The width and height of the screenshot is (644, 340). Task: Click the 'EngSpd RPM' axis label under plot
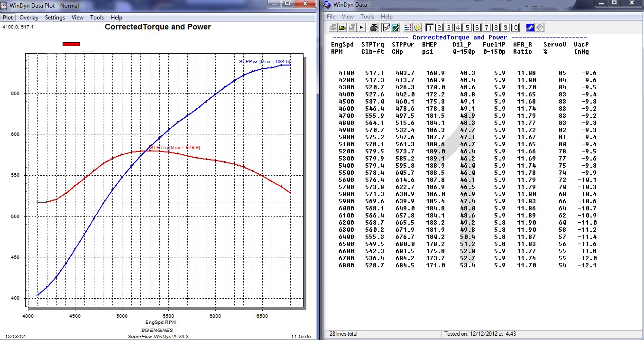coord(160,322)
